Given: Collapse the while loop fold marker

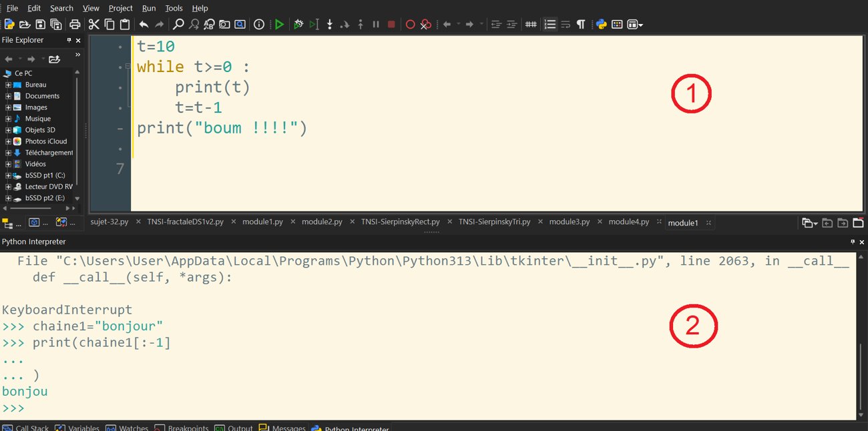Looking at the screenshot, I should [128, 67].
